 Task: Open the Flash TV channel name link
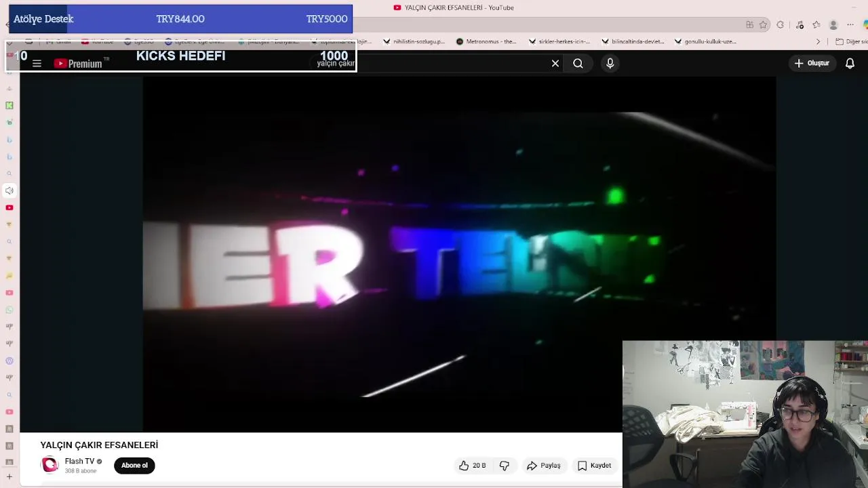[x=79, y=461]
